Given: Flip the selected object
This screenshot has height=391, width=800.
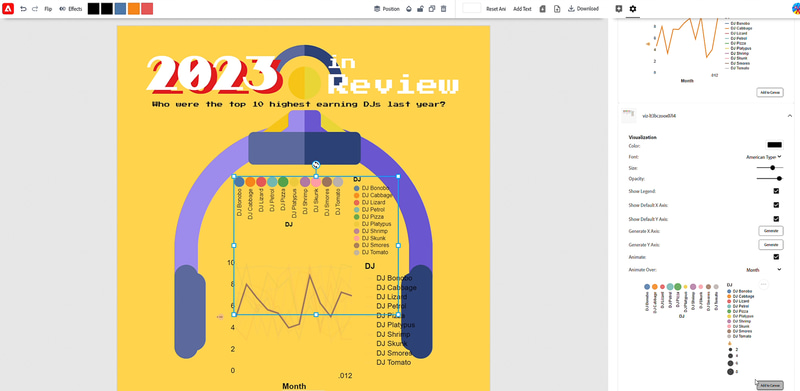Looking at the screenshot, I should (48, 9).
